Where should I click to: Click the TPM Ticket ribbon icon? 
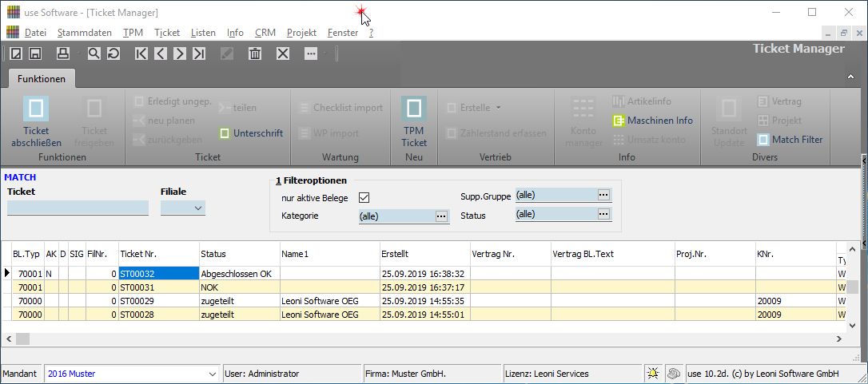414,109
